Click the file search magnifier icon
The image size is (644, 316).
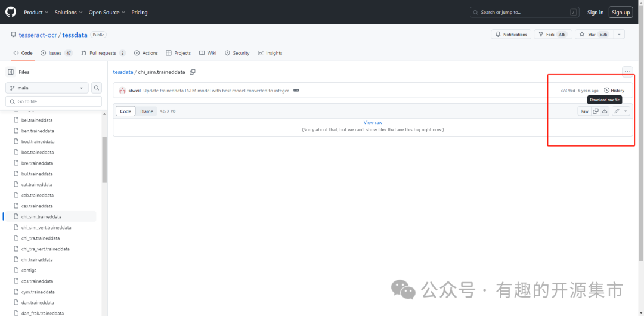pos(97,88)
